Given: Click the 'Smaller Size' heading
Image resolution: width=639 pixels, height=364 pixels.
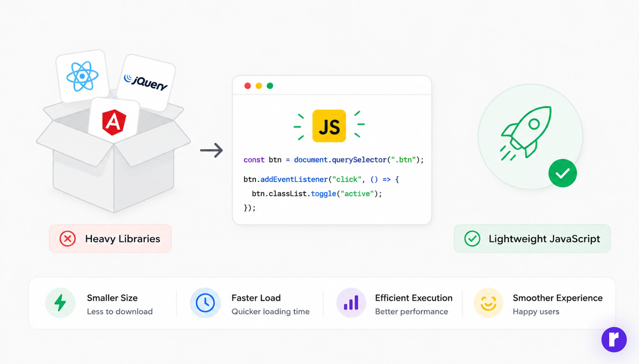Looking at the screenshot, I should [112, 298].
